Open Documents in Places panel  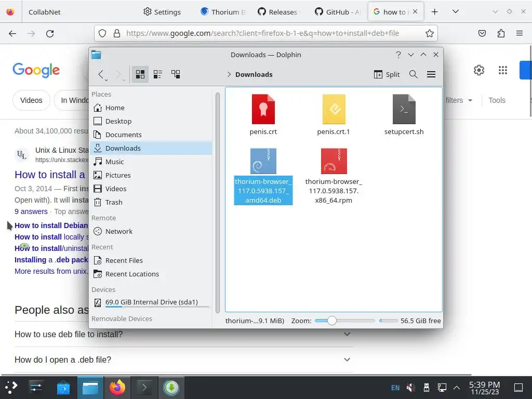tap(151, 135)
